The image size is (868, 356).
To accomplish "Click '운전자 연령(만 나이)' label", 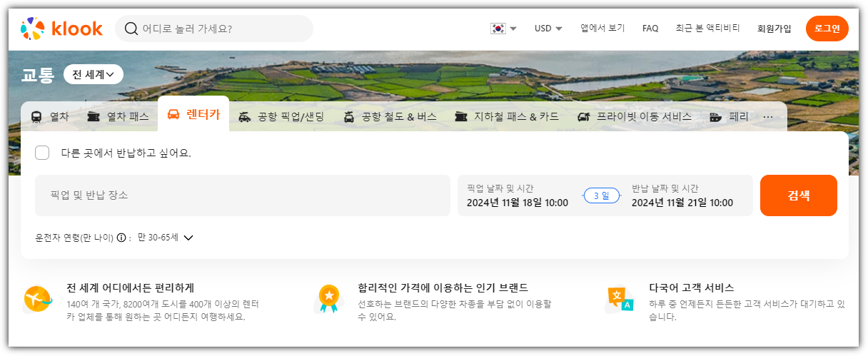I will (74, 238).
